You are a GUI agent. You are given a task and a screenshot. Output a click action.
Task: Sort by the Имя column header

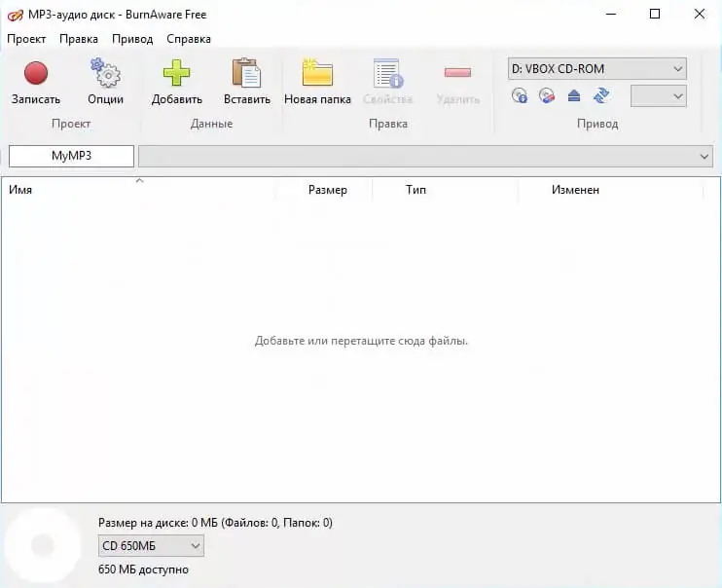(x=138, y=190)
